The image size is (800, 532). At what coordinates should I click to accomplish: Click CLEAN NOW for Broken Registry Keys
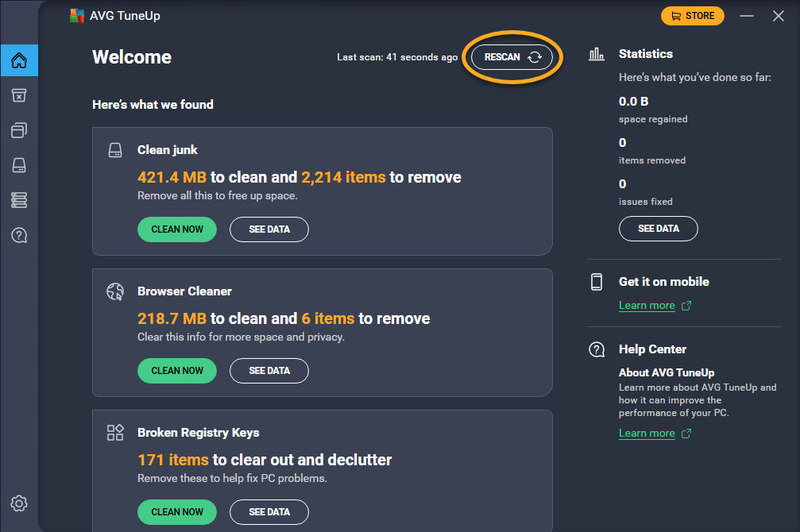(177, 512)
